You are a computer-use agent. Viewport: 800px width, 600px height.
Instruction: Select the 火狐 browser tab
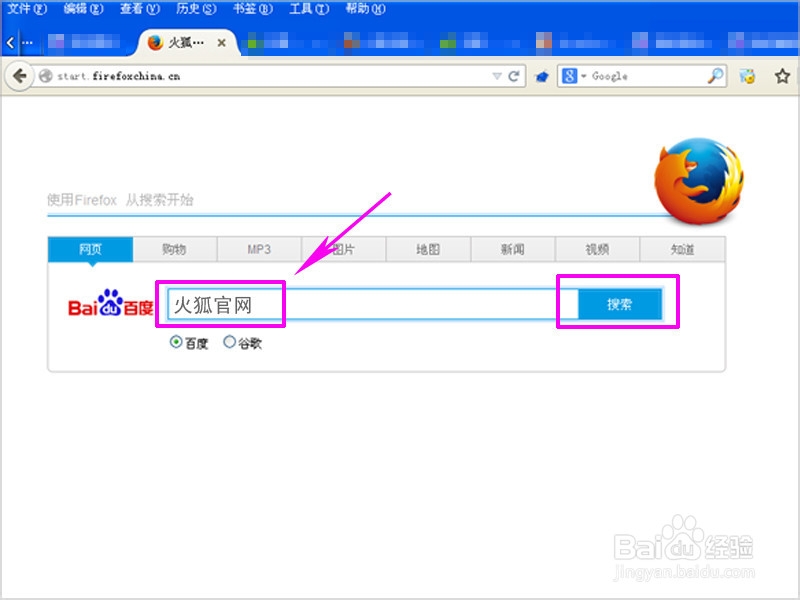(187, 43)
